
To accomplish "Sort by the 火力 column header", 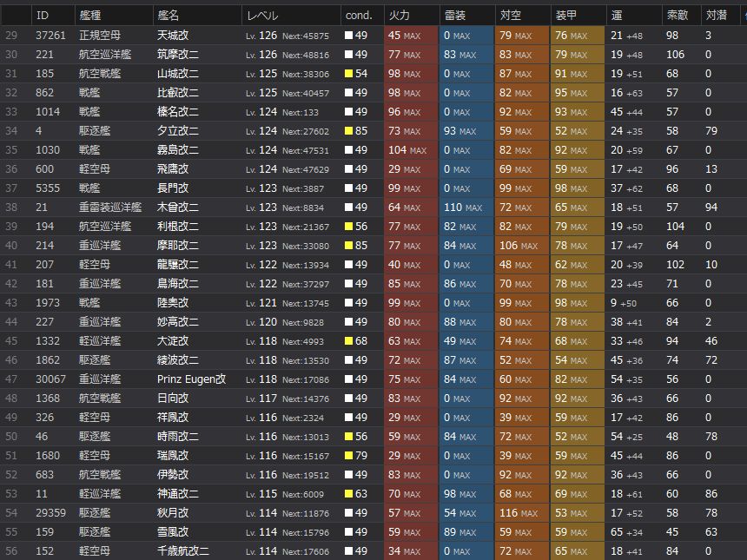I will [412, 16].
